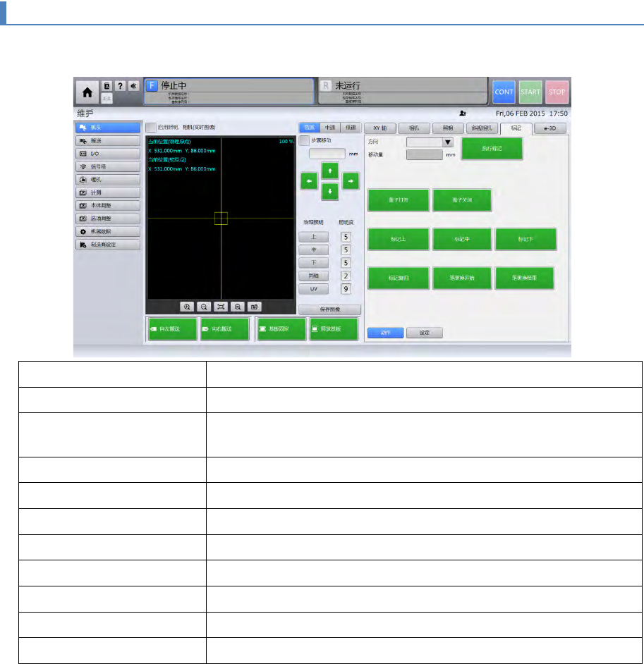
Task: Open the help question mark icon
Action: (x=121, y=86)
